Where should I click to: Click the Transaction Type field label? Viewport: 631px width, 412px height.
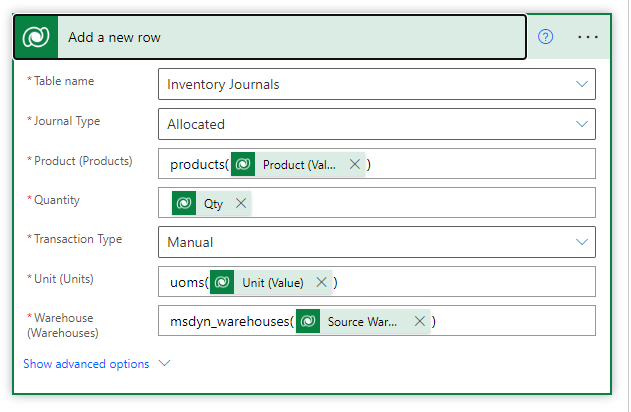pos(78,239)
